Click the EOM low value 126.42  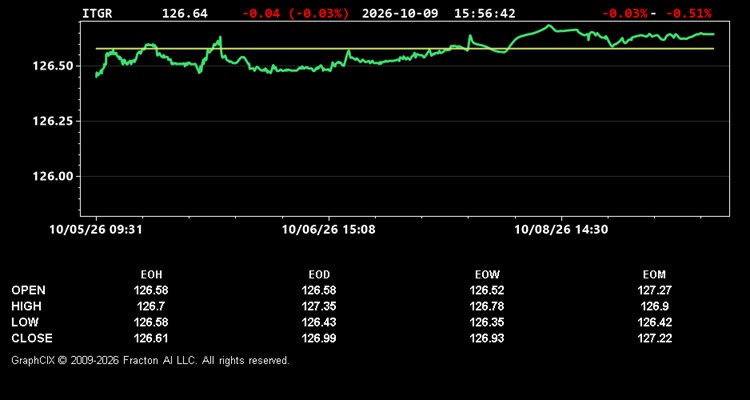click(x=654, y=322)
